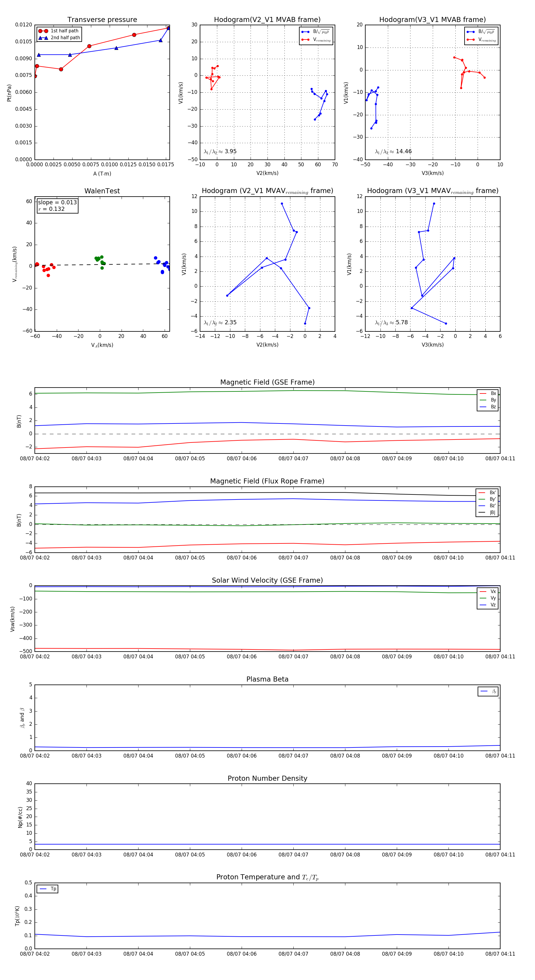Click the "Vsw(km/s)" y-axis label
Screen dimensions: 535x980
(x=12, y=619)
